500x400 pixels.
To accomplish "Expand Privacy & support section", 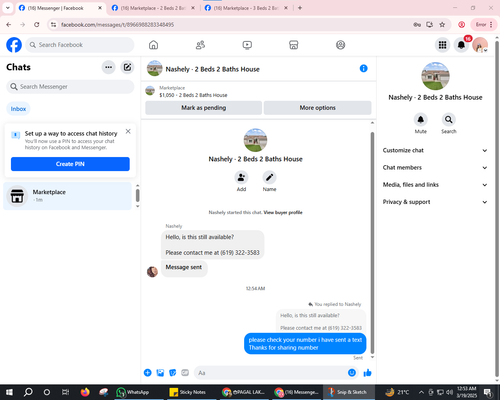I will tap(435, 202).
